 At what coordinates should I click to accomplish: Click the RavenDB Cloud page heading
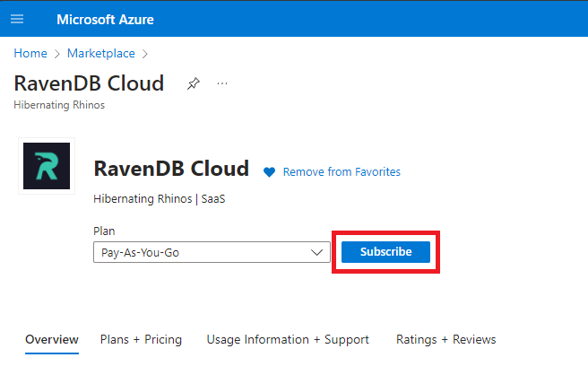(x=89, y=83)
